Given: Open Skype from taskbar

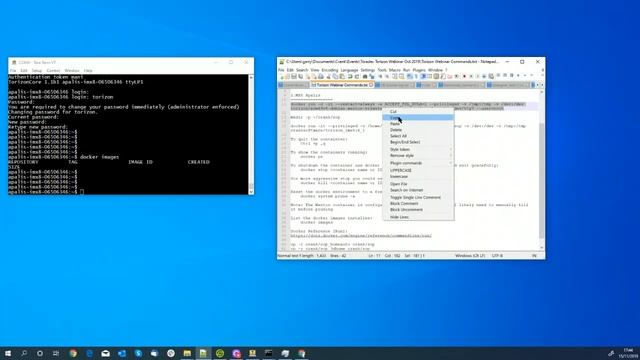Looking at the screenshot, I should pyautogui.click(x=138, y=353).
